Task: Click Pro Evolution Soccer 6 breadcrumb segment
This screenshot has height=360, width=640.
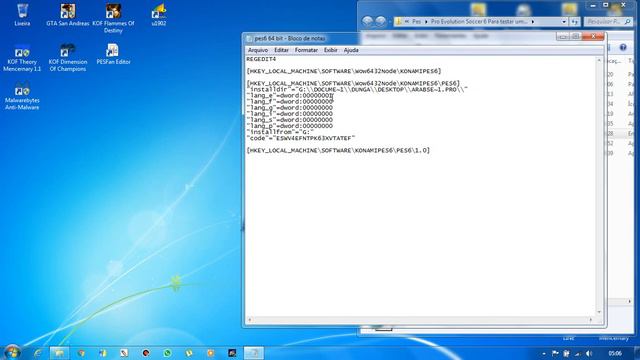Action: 479,22
